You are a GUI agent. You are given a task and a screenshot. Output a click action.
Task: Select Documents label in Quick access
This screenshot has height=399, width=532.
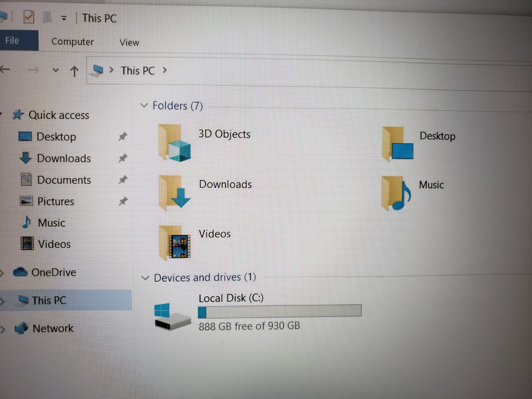tap(64, 180)
